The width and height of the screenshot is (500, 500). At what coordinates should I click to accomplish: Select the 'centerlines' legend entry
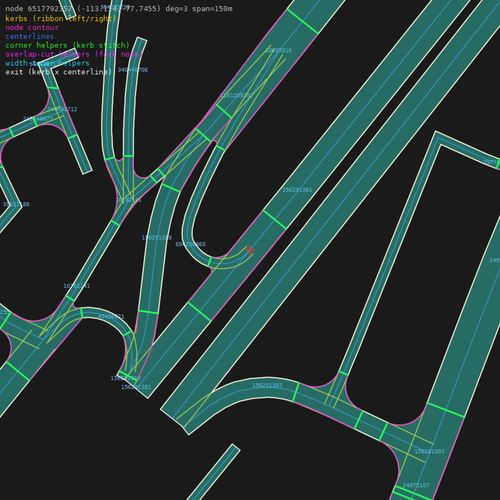(30, 36)
